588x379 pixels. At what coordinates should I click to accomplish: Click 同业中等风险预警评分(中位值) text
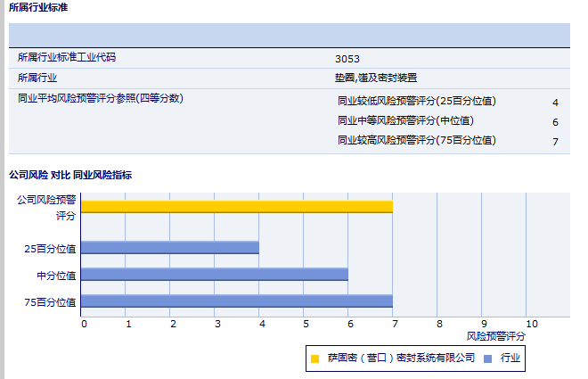click(x=405, y=120)
